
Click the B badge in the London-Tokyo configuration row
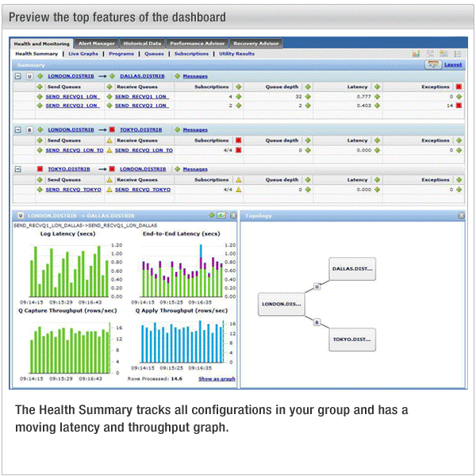29,130
